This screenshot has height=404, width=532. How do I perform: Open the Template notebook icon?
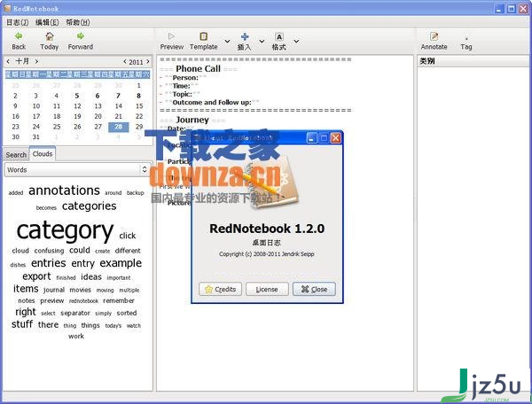tap(204, 36)
